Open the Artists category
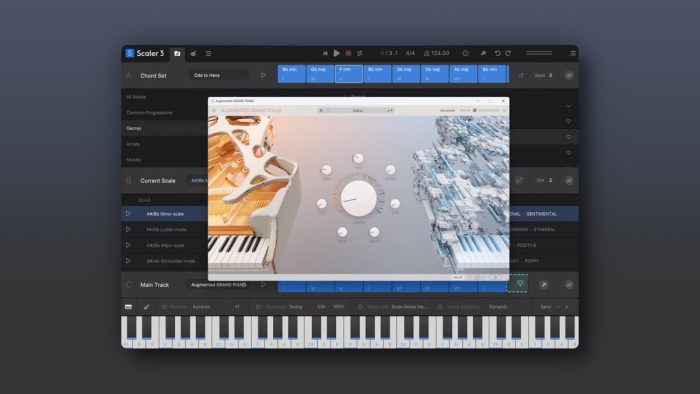Viewport: 700px width, 394px height. (x=133, y=144)
